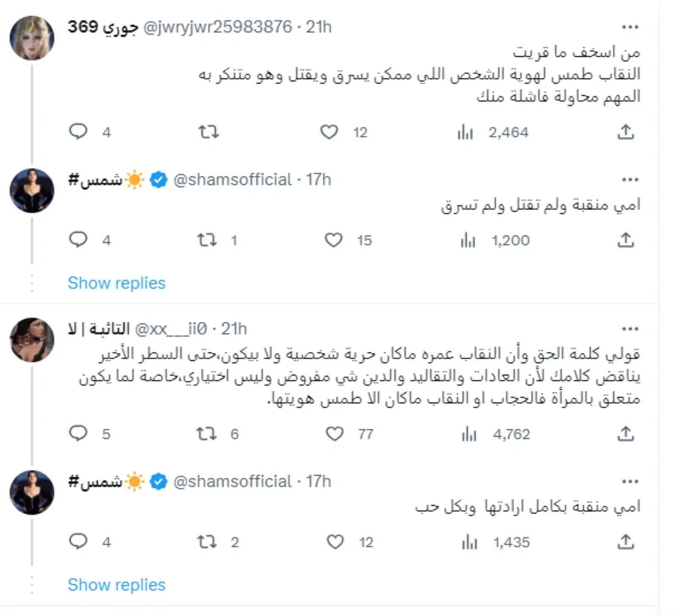
Task: Open more options for @xx__ii0 tweet
Action: click(630, 329)
